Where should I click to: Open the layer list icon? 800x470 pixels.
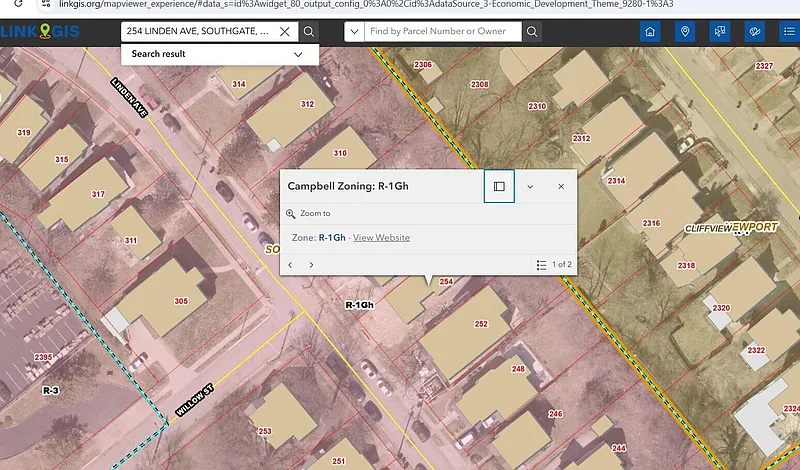[789, 32]
